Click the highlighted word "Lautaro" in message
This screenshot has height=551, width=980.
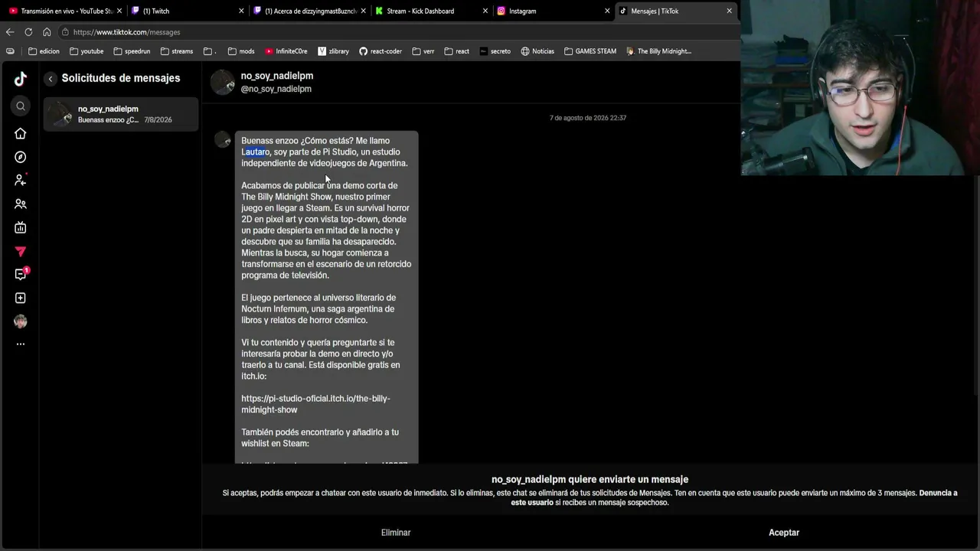coord(256,152)
